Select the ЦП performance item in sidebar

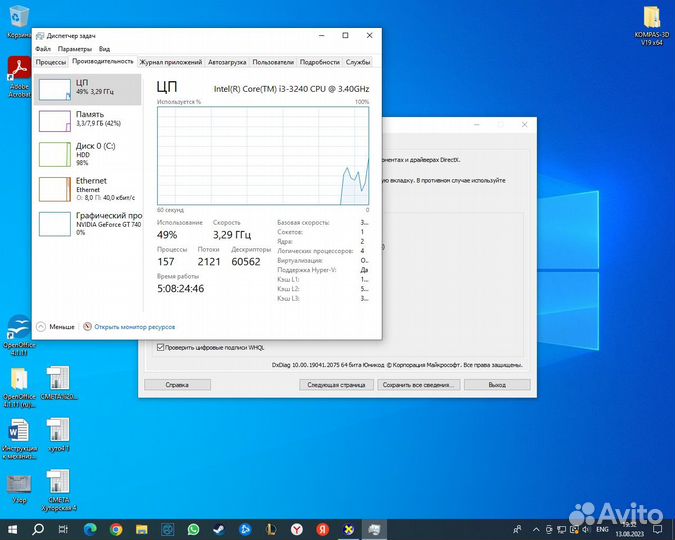(x=87, y=89)
